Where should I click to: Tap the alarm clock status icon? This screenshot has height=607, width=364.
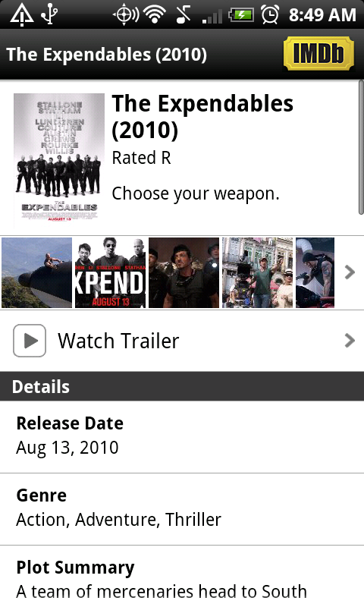click(270, 14)
